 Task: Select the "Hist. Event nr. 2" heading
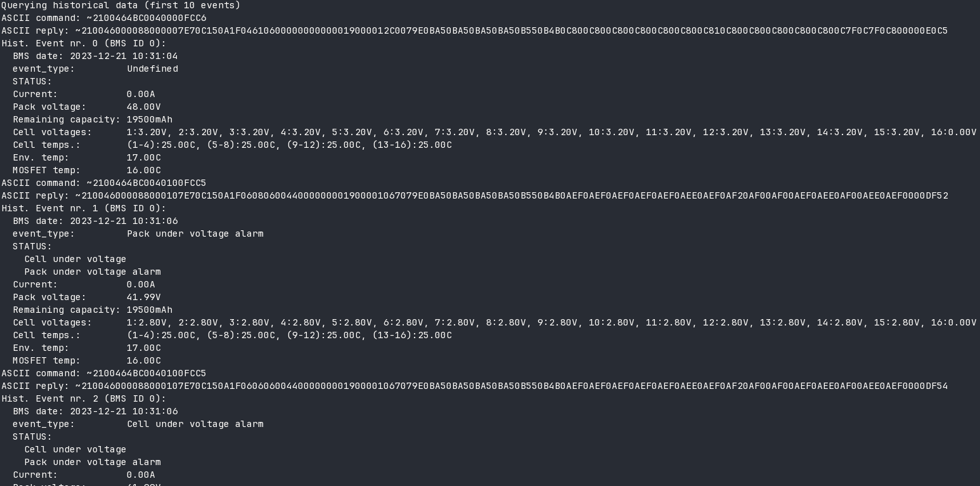(x=84, y=398)
